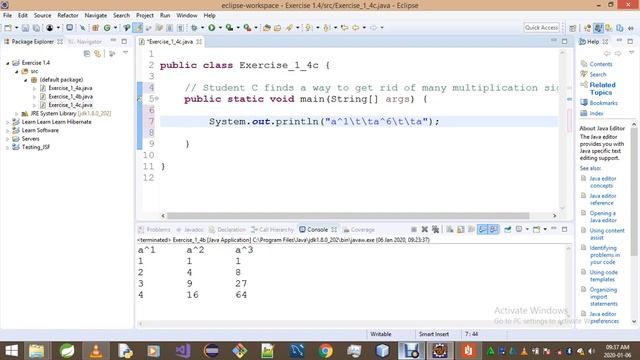Switch to the highlighted Java perspective icon

coord(598,28)
